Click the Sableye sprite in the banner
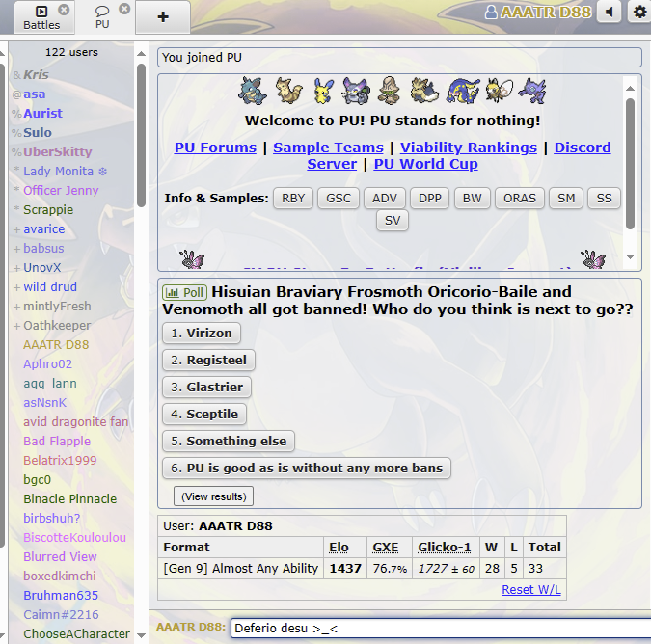651x644 pixels. (x=532, y=90)
